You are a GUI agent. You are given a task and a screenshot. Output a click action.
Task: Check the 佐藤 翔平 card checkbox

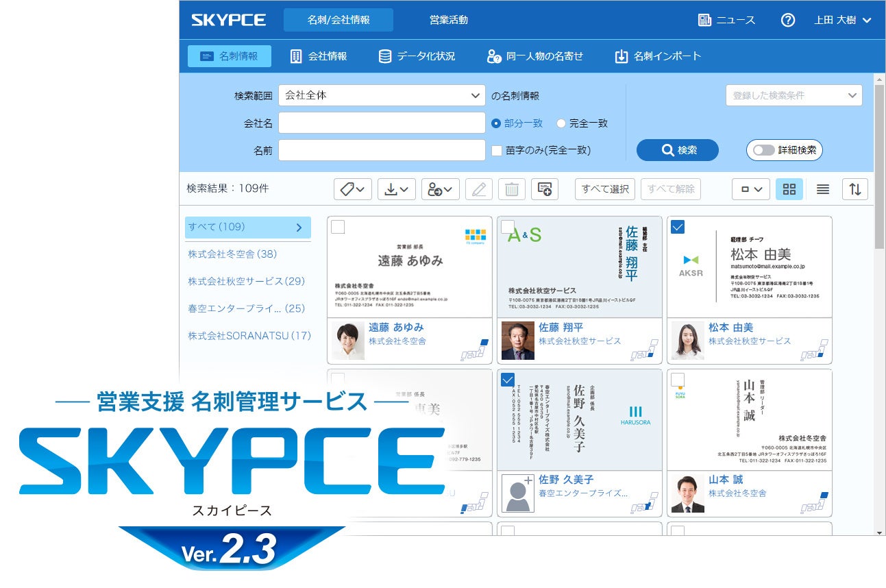pos(508,227)
